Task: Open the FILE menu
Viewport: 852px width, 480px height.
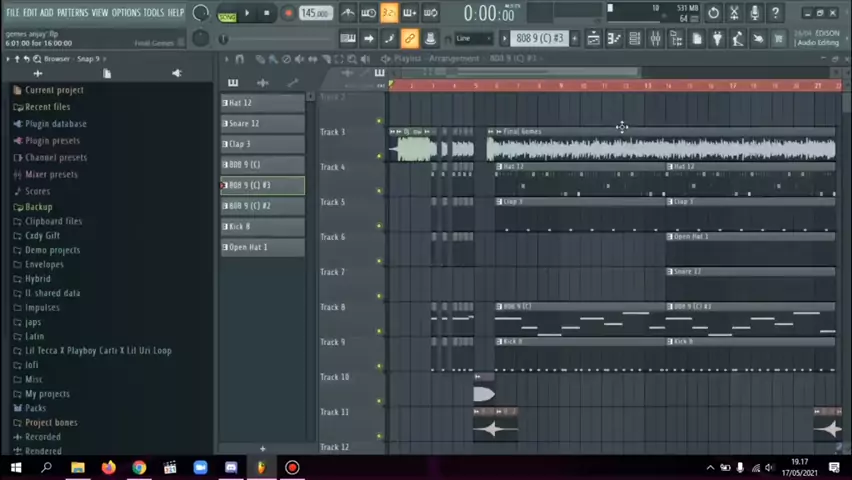Action: pyautogui.click(x=13, y=12)
